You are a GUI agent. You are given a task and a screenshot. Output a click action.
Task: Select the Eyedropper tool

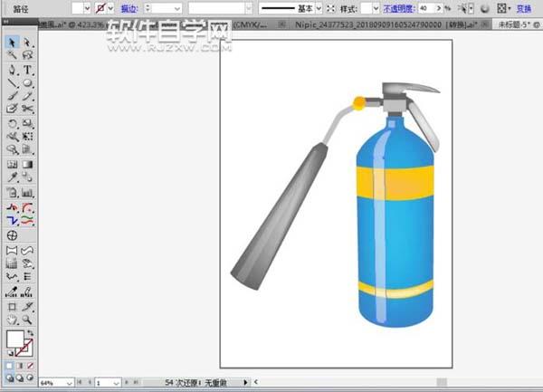12,177
